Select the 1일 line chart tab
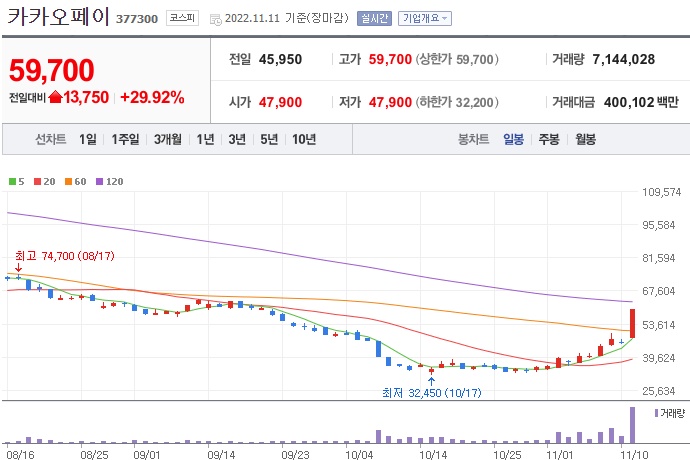 tap(88, 140)
